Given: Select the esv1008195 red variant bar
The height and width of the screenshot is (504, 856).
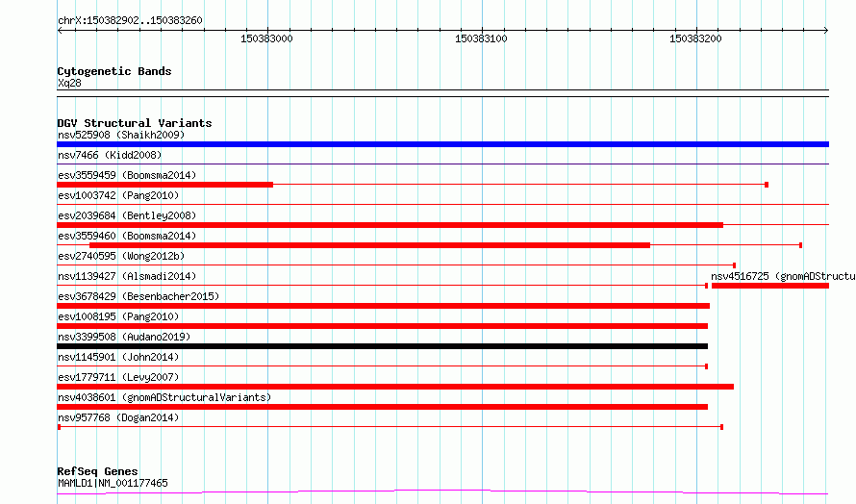Looking at the screenshot, I should pos(382,326).
